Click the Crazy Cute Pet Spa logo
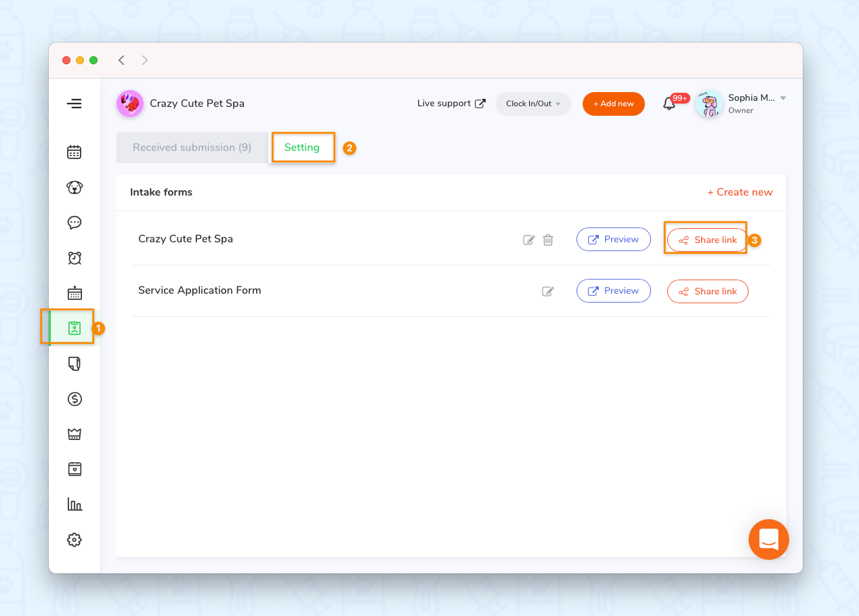 [x=129, y=104]
